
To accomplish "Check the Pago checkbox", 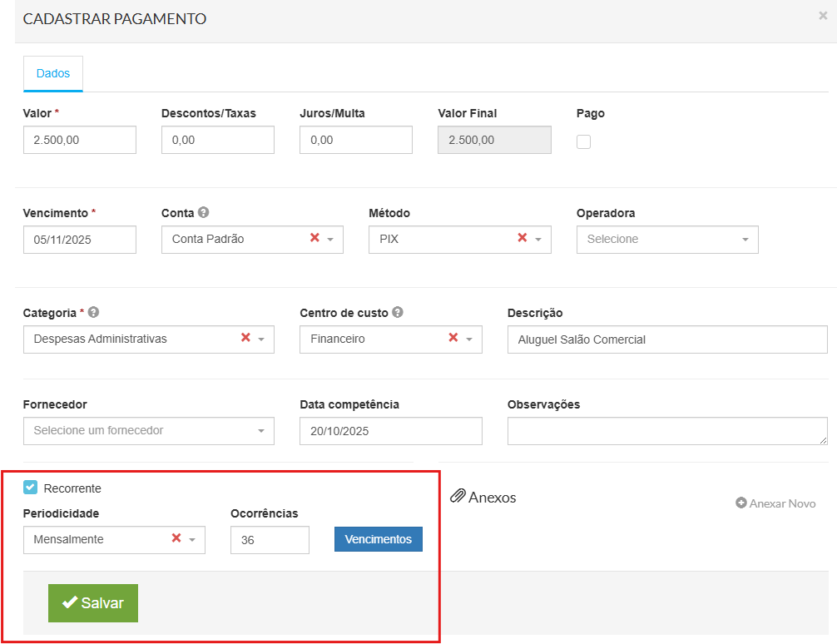I will 584,141.
